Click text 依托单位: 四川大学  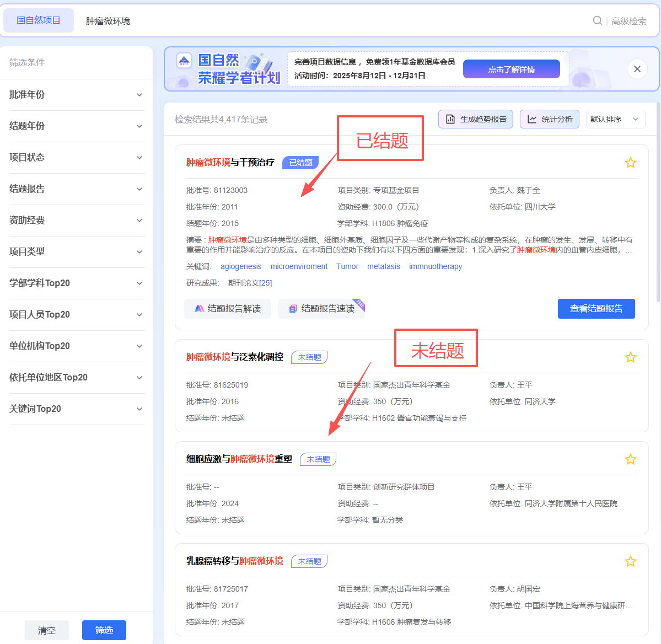point(522,207)
